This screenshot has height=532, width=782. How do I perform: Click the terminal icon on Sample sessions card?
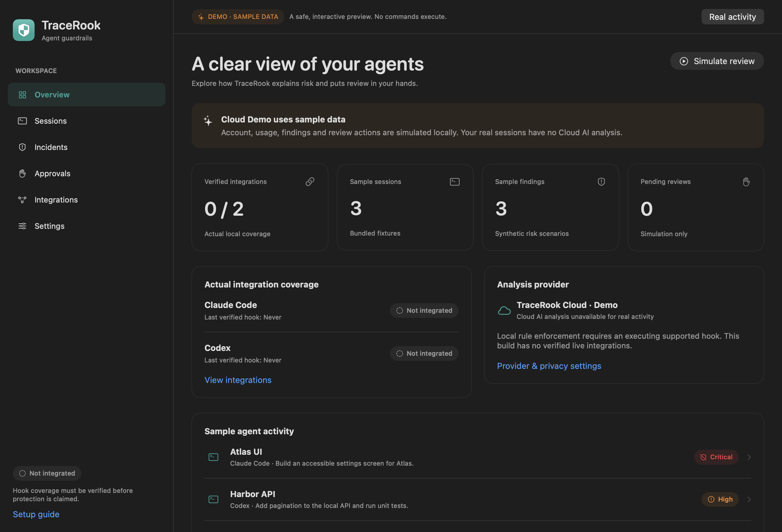[454, 182]
